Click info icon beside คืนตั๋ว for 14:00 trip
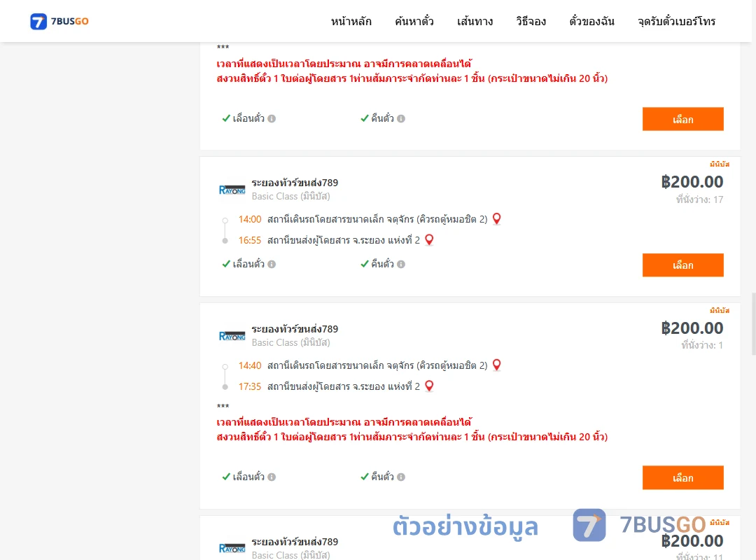Screen dimensions: 756x560 click(x=401, y=265)
